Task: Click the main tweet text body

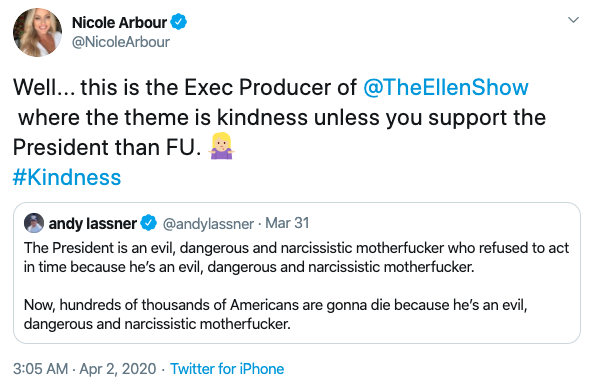Action: (280, 117)
